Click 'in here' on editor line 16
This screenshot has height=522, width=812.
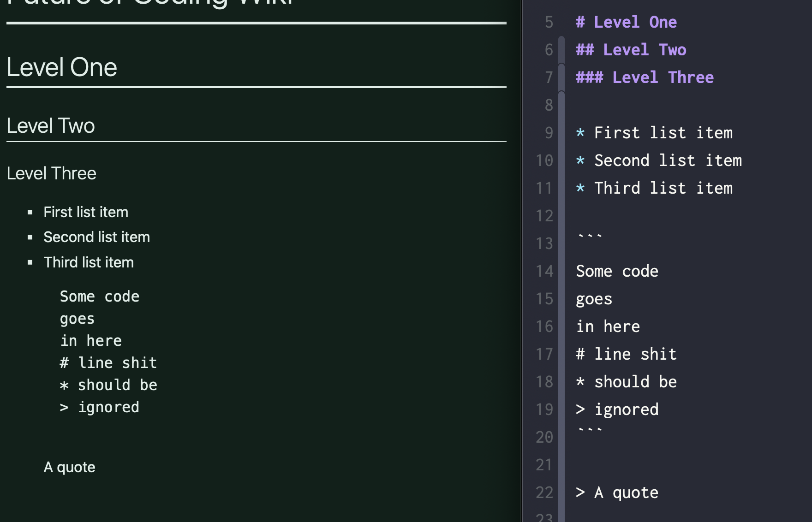point(608,326)
